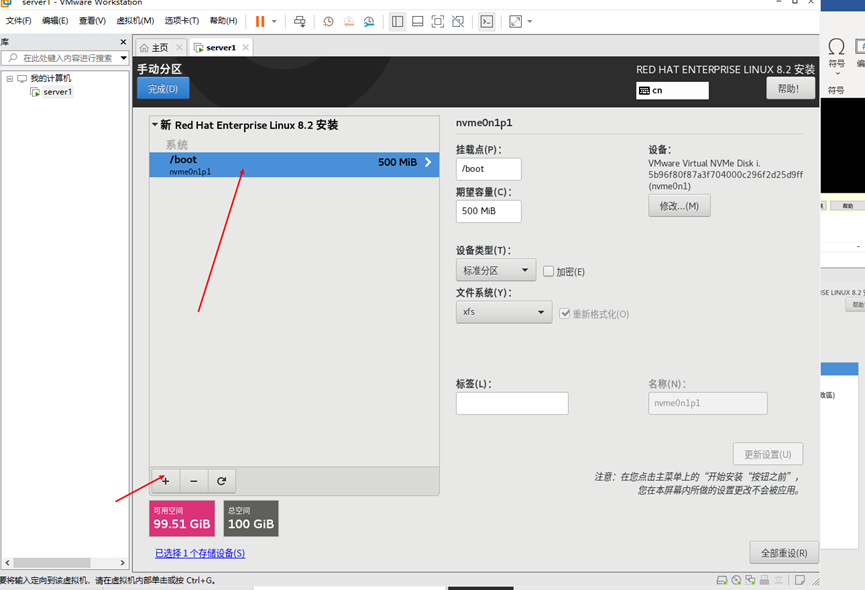Click the 帮助! button
This screenshot has width=865, height=590.
[x=790, y=88]
